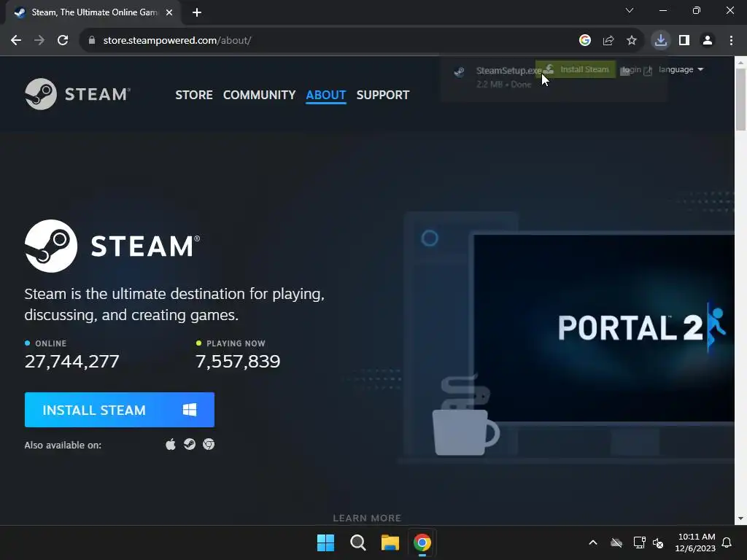Select the Chromebook download icon
This screenshot has width=747, height=560.
pyautogui.click(x=209, y=444)
